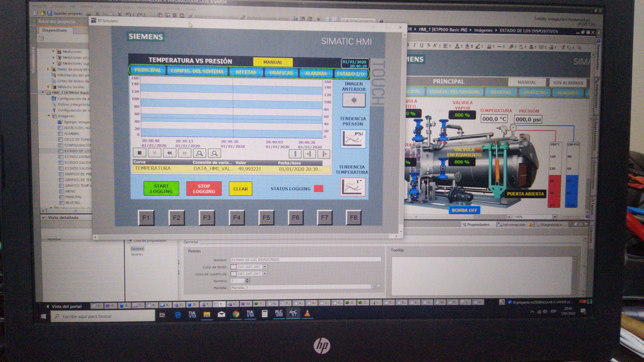Open the PRINCIPAL tab in simulator
This screenshot has height=362, width=644.
click(148, 70)
